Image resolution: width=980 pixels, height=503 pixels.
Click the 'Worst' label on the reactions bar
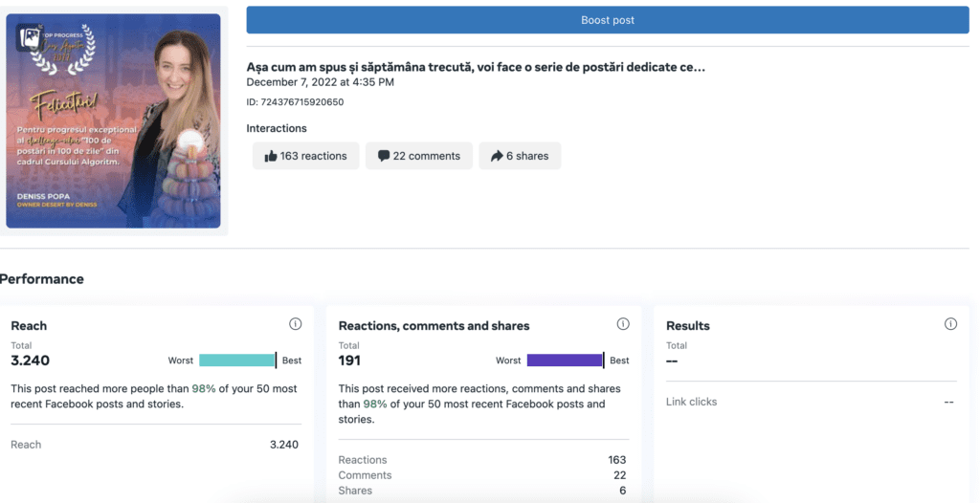[508, 361]
